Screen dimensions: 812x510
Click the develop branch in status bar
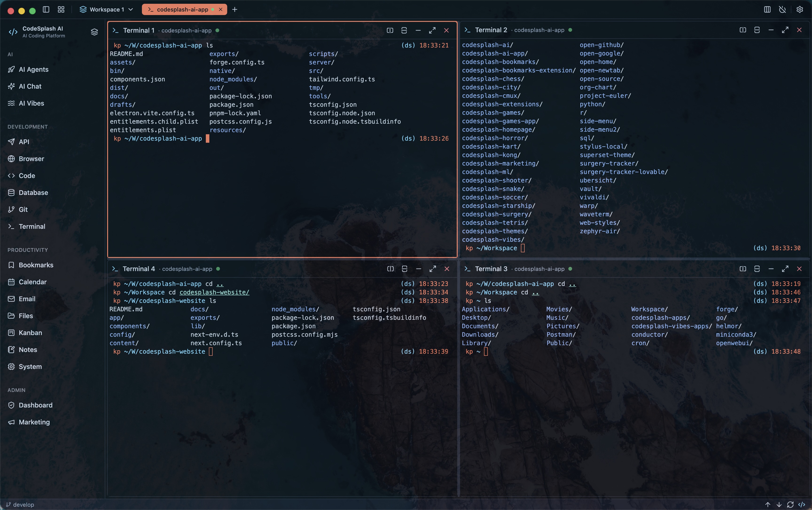[x=20, y=505]
